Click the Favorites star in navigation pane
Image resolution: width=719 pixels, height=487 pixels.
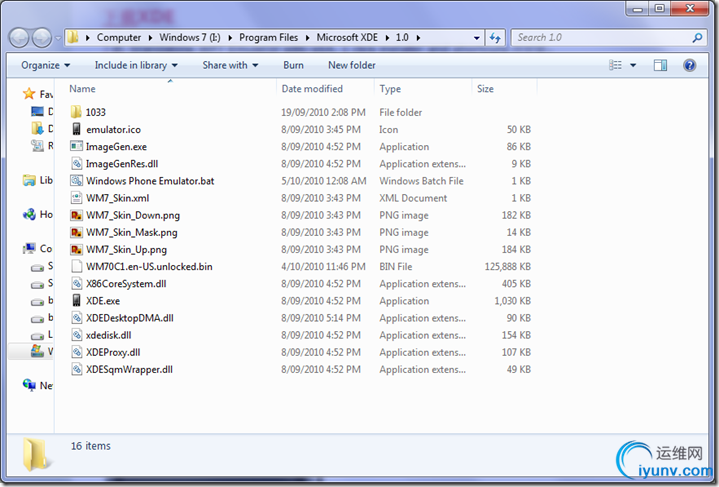click(29, 94)
